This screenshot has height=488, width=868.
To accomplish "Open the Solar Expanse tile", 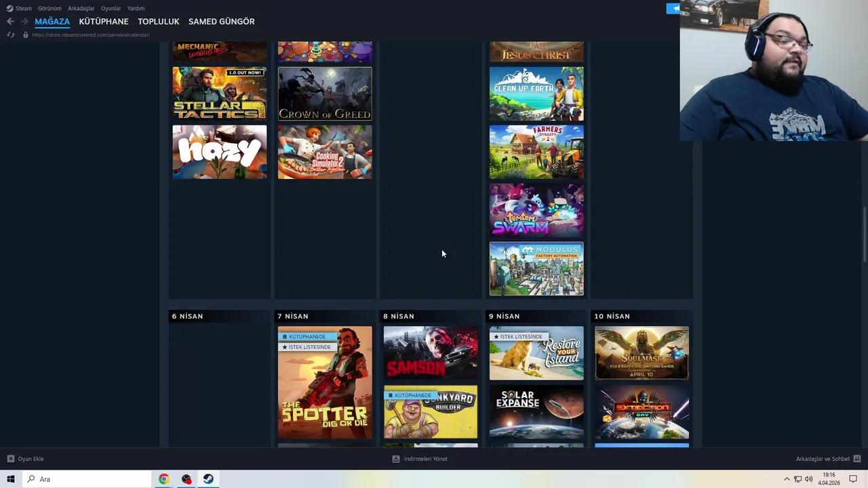I will (x=536, y=412).
